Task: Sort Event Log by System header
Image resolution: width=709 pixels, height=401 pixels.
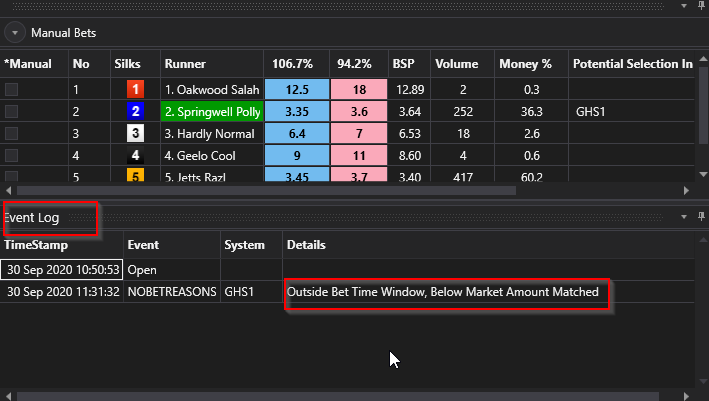Action: (251, 245)
